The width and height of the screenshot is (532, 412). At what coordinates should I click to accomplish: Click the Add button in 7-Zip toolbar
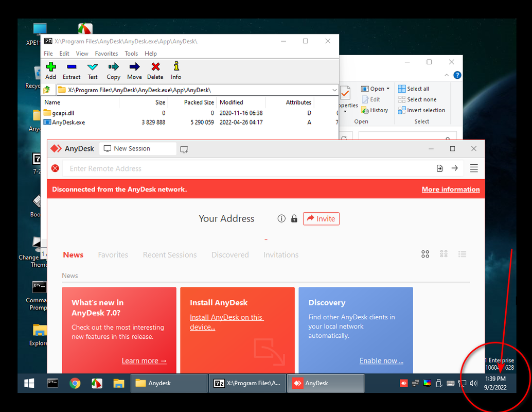pos(51,71)
